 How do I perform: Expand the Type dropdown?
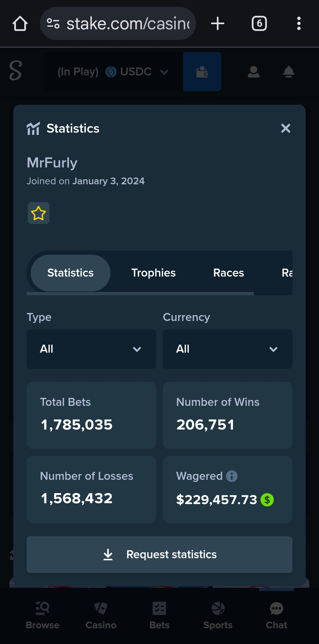pos(91,349)
